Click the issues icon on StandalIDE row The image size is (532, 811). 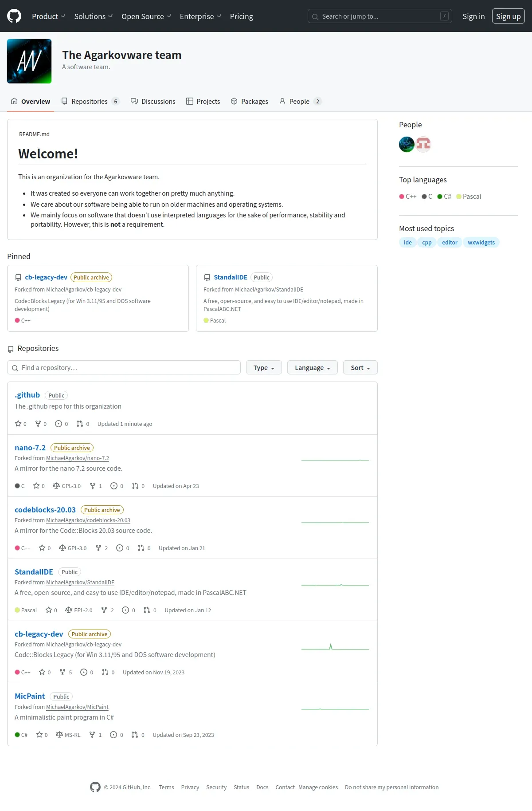125,610
